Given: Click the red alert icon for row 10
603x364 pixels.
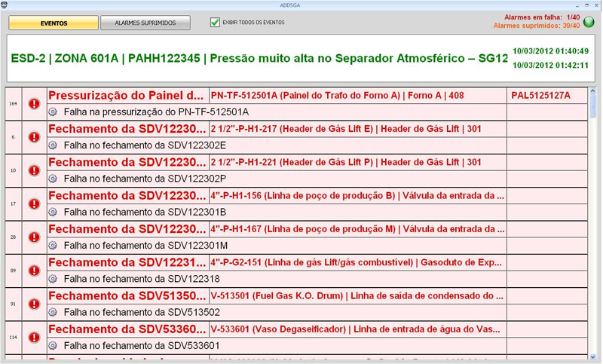Looking at the screenshot, I should (34, 170).
